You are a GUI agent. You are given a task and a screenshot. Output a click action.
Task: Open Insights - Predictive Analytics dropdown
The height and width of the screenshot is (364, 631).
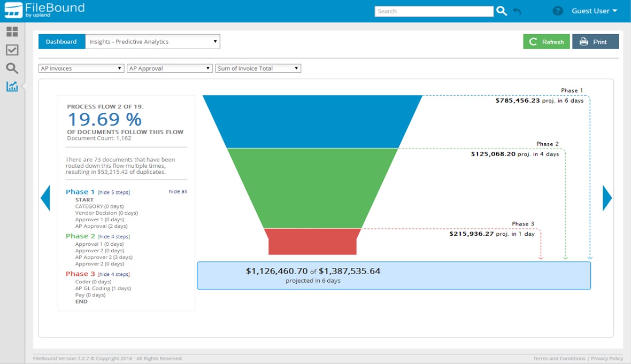point(153,42)
